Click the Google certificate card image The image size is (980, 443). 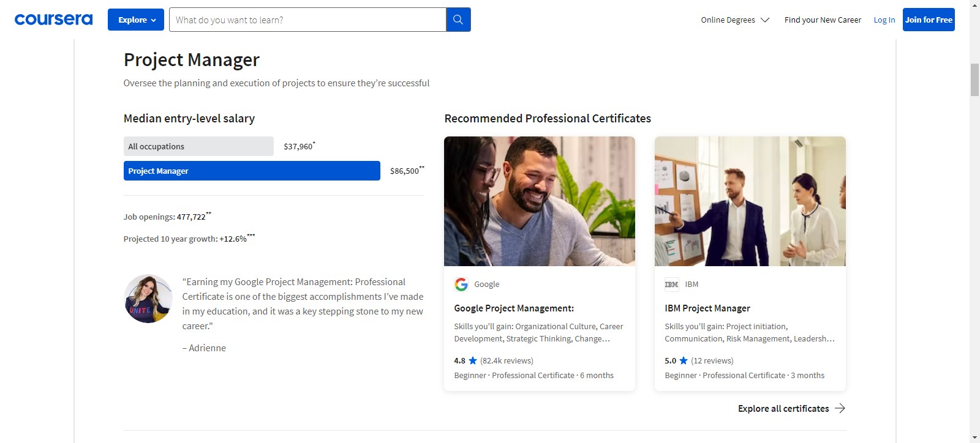(540, 201)
